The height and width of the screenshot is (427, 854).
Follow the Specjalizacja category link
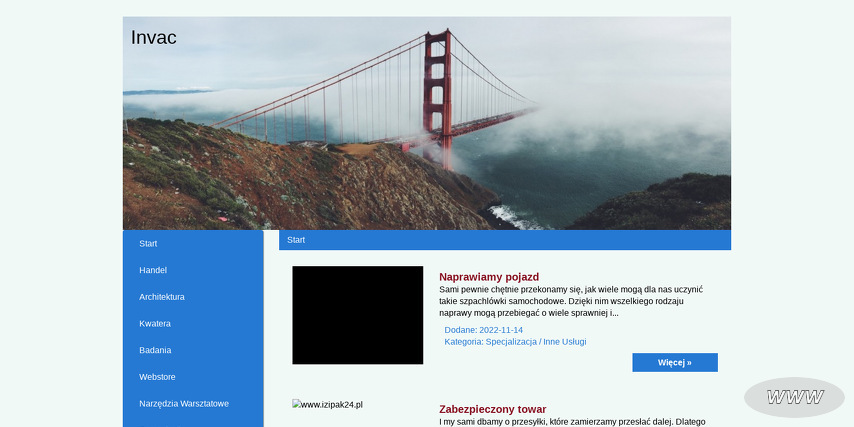tap(511, 342)
